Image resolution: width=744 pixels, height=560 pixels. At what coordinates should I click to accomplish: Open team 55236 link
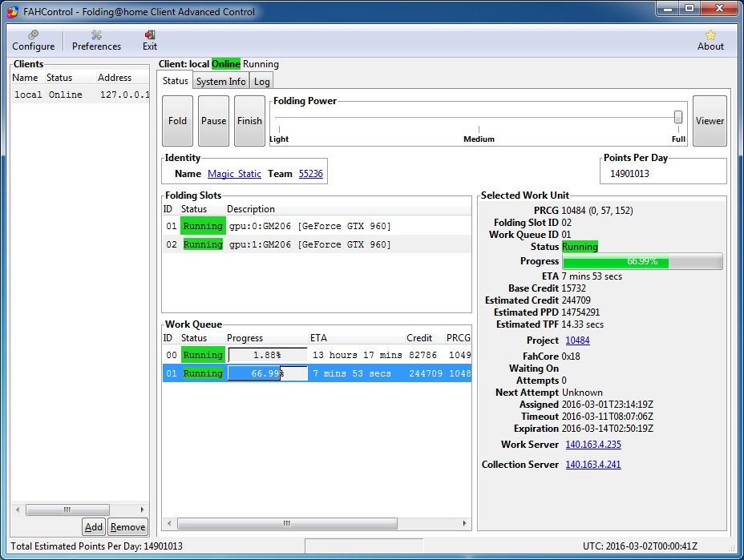coord(311,174)
